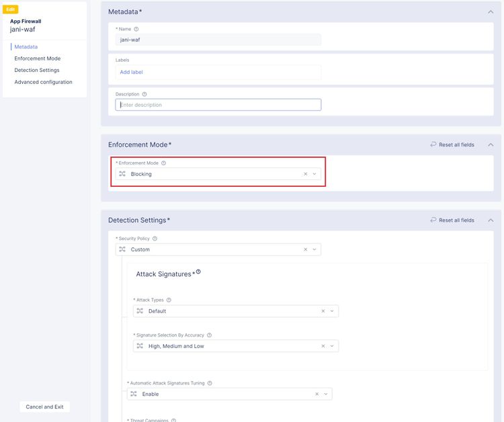Open Signature Selection By Accuracy dropdown
The height and width of the screenshot is (422, 504).
pyautogui.click(x=332, y=346)
